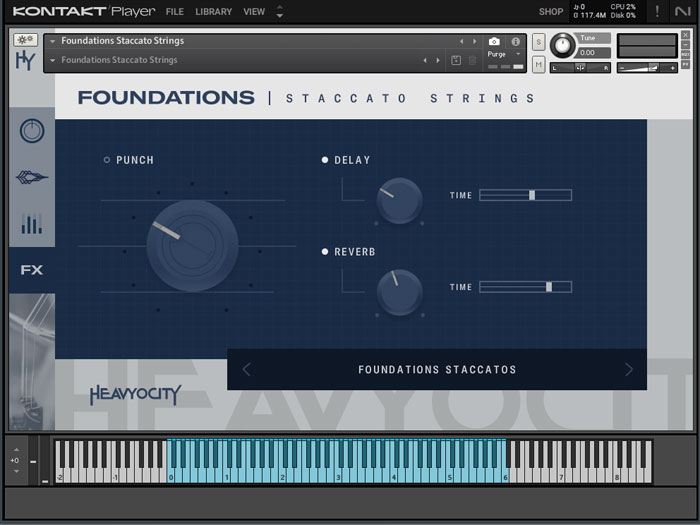
Task: Click the wrench instrument options icon
Action: [25, 40]
